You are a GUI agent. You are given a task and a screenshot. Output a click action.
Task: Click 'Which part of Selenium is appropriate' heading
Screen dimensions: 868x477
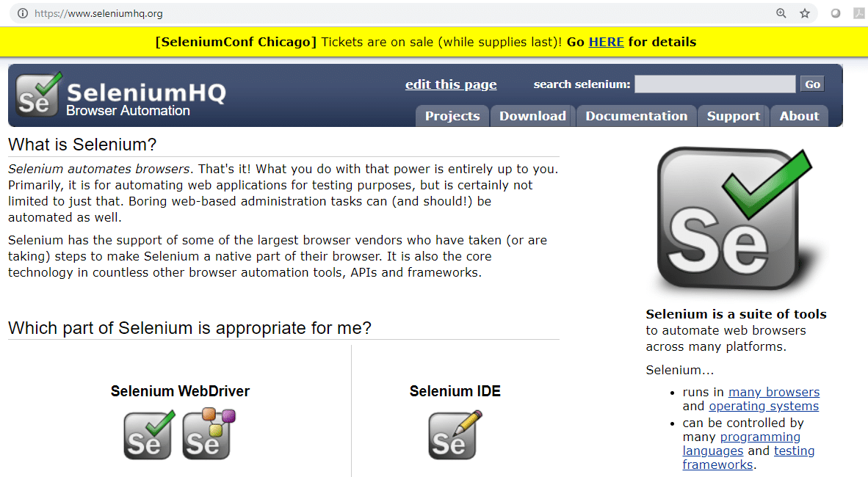[x=189, y=327]
